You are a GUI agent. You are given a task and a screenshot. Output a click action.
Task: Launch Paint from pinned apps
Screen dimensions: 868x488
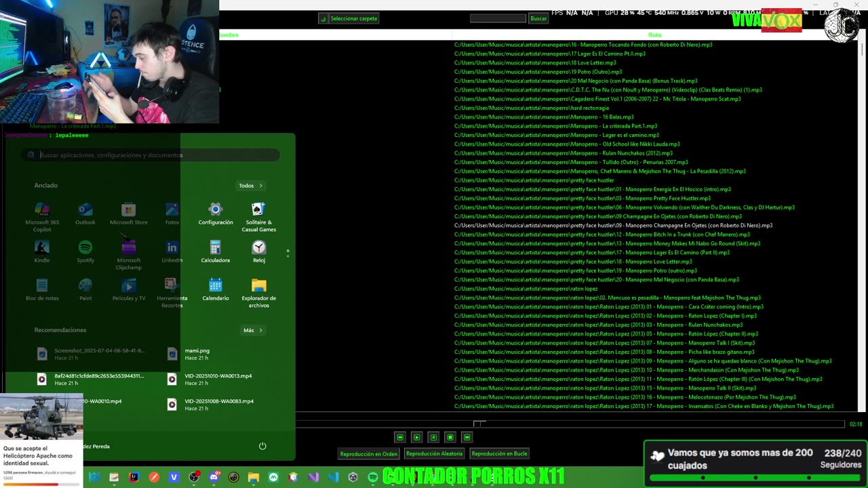(x=85, y=289)
